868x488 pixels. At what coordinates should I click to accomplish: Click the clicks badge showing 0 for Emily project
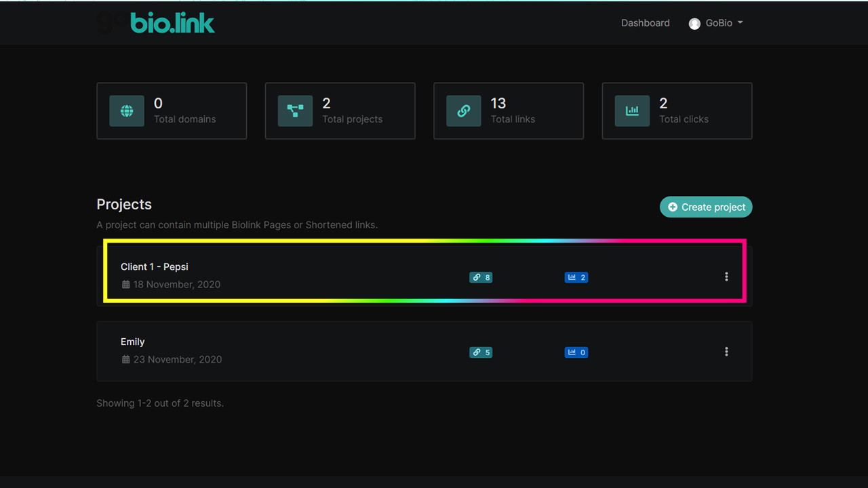point(576,352)
